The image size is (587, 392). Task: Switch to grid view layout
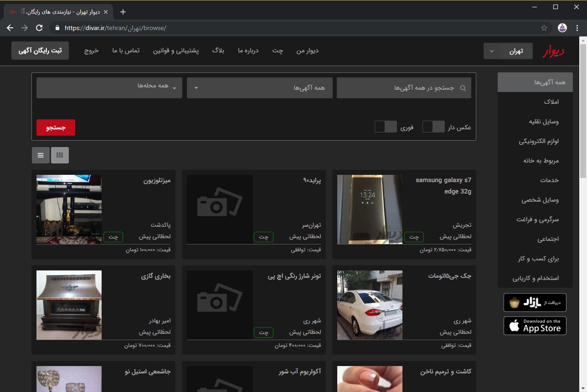click(x=60, y=155)
